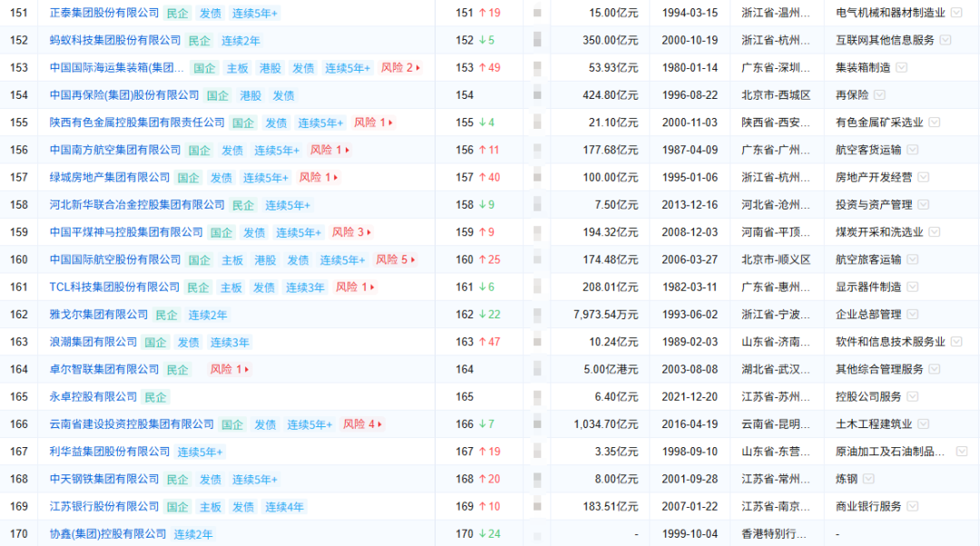Open the 协鑫(集团)控股有限公司 link
This screenshot has height=546, width=980.
[x=108, y=534]
